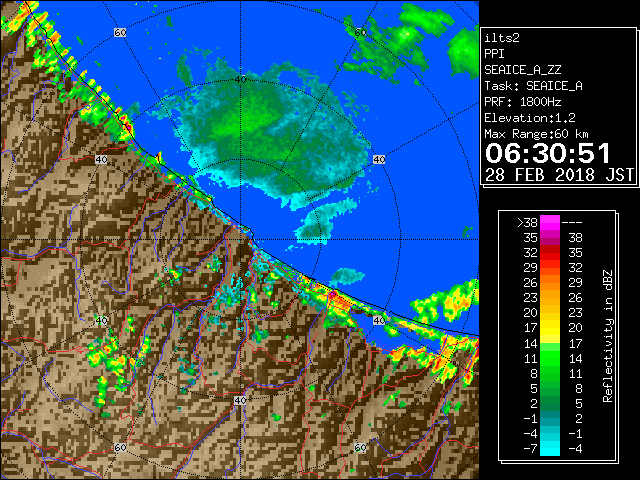Image resolution: width=640 pixels, height=480 pixels.
Task: Select the orange 26–29 dBZ legend band
Action: point(550,283)
